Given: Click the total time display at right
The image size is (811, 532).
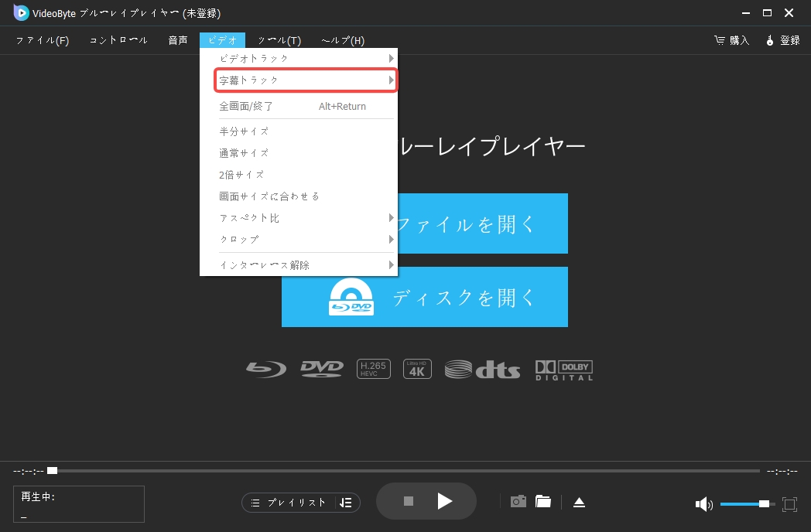Looking at the screenshot, I should (x=782, y=471).
